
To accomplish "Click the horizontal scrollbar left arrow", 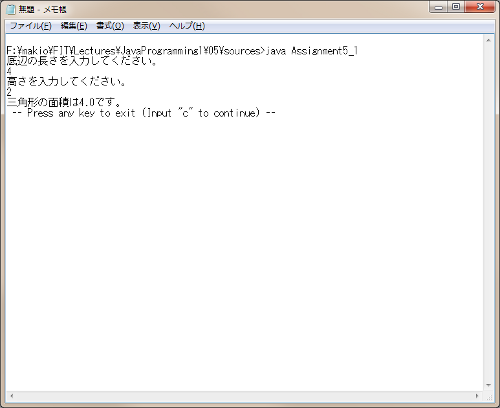I will tap(12, 396).
